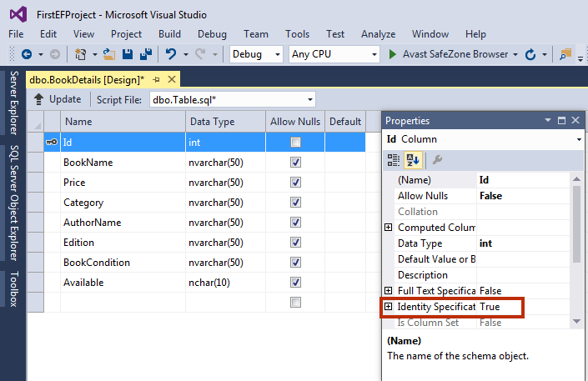
Task: Close the dbo.BookDetails design tab
Action: coord(172,79)
